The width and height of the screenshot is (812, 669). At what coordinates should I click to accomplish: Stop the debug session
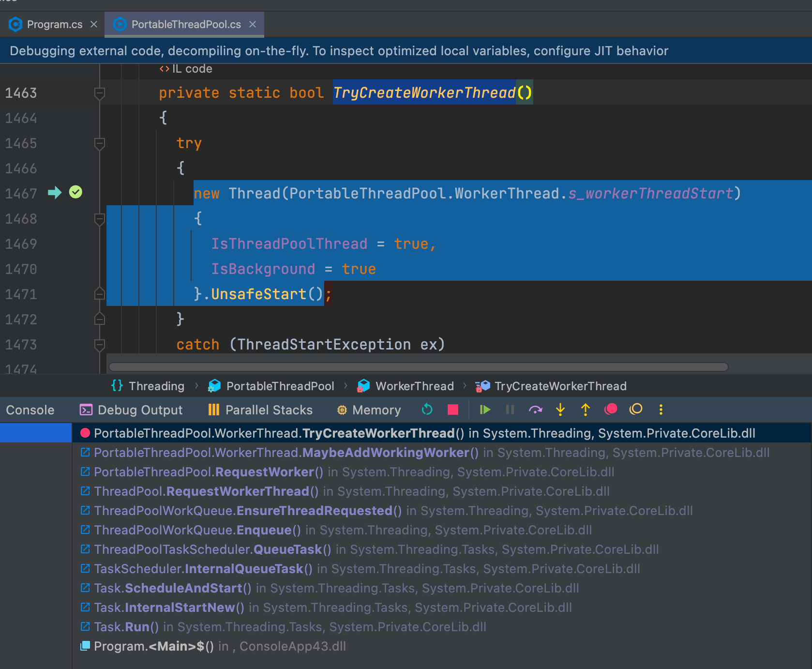click(453, 410)
